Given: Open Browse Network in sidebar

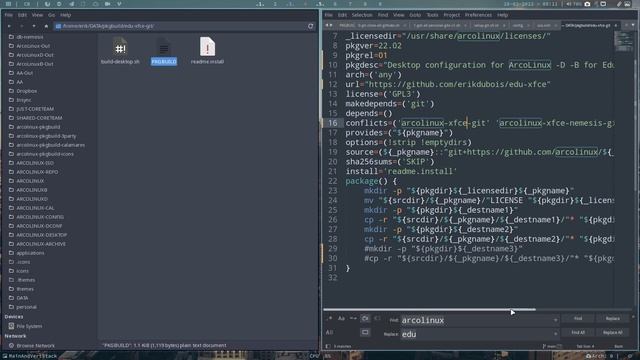Looking at the screenshot, I should tap(36, 346).
